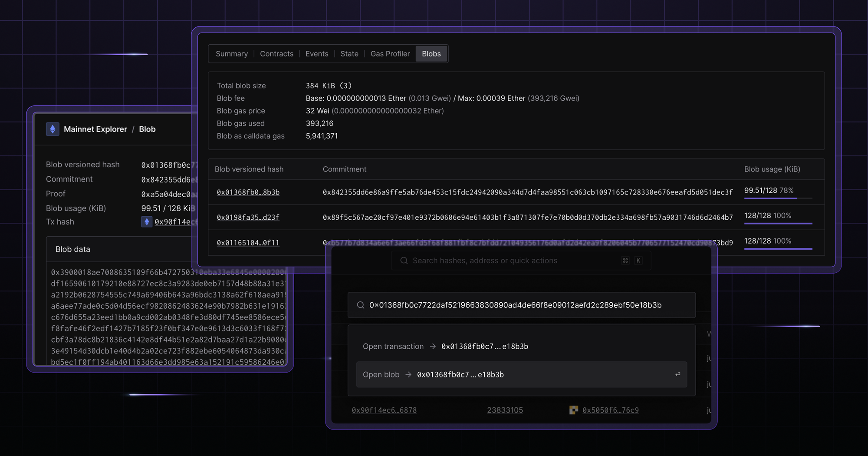
Task: Click the arrow beside Open transaction
Action: [x=432, y=346]
